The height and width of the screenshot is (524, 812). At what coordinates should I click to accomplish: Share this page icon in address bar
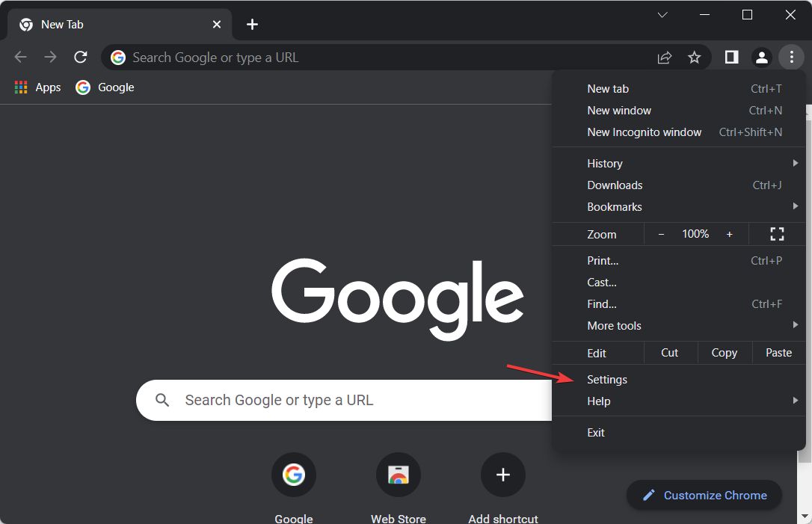pyautogui.click(x=665, y=58)
